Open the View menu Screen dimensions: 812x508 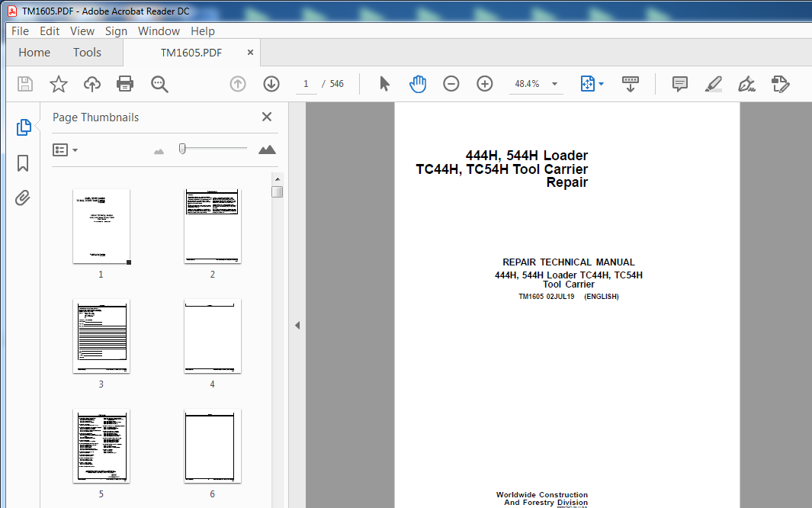pyautogui.click(x=82, y=31)
